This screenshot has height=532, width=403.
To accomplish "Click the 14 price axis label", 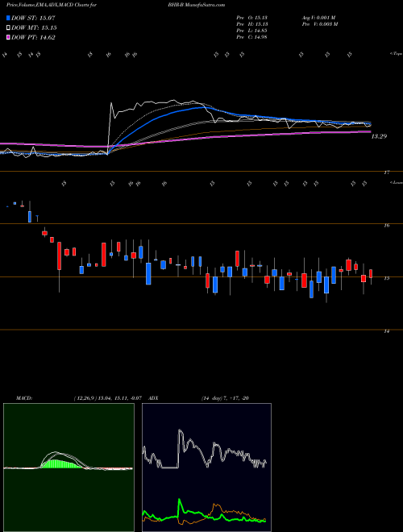I will pos(387,331).
